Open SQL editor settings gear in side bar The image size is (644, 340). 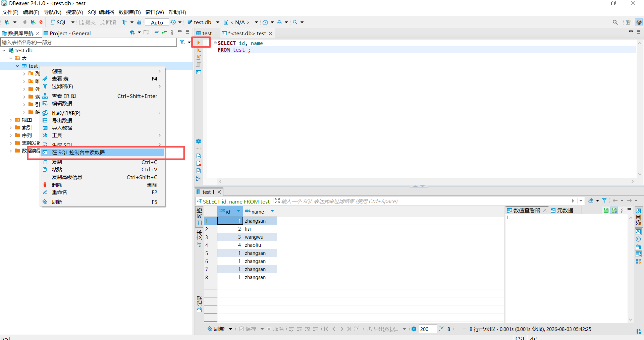[x=199, y=141]
